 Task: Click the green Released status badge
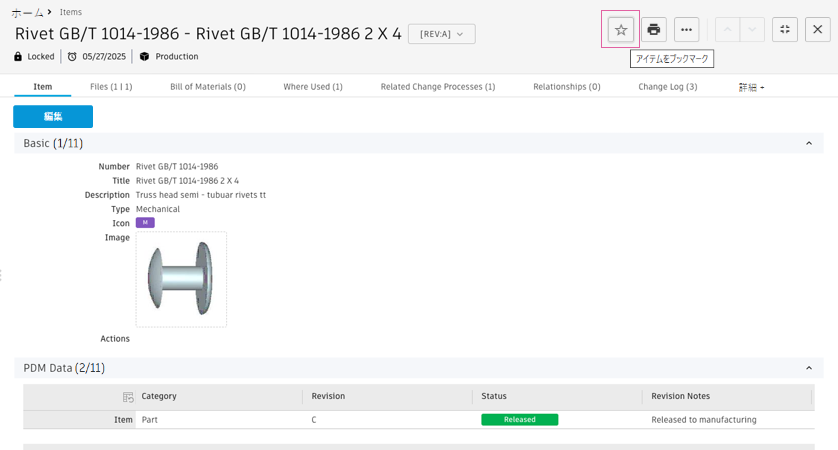pyautogui.click(x=519, y=420)
